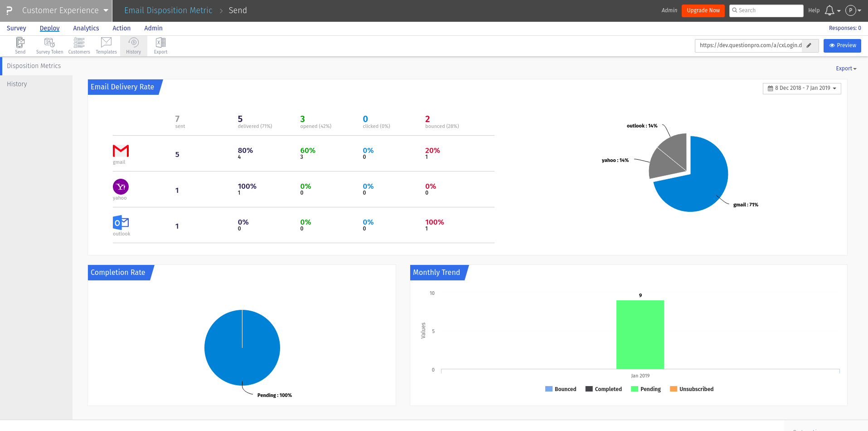868x431 pixels.
Task: Open the notifications bell
Action: tap(829, 10)
